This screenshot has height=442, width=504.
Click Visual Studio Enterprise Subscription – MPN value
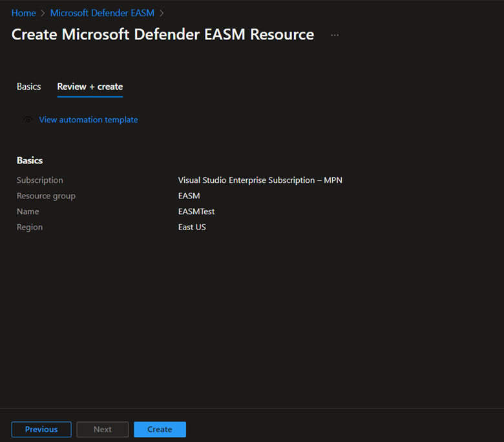[260, 180]
